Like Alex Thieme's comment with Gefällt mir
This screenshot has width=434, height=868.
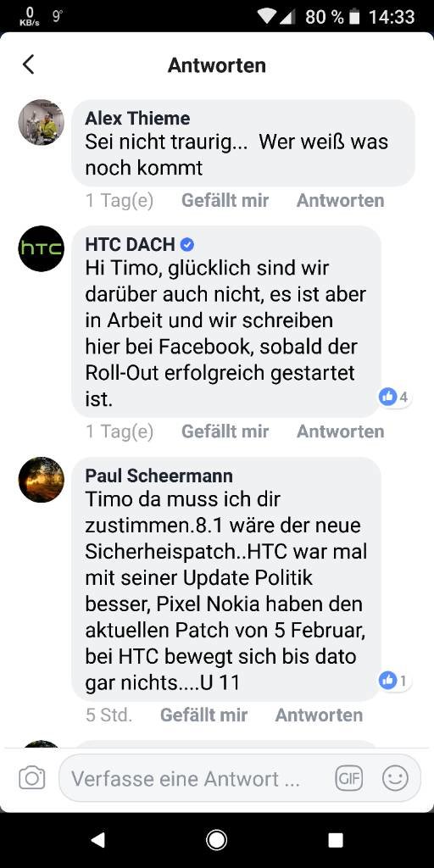click(225, 200)
